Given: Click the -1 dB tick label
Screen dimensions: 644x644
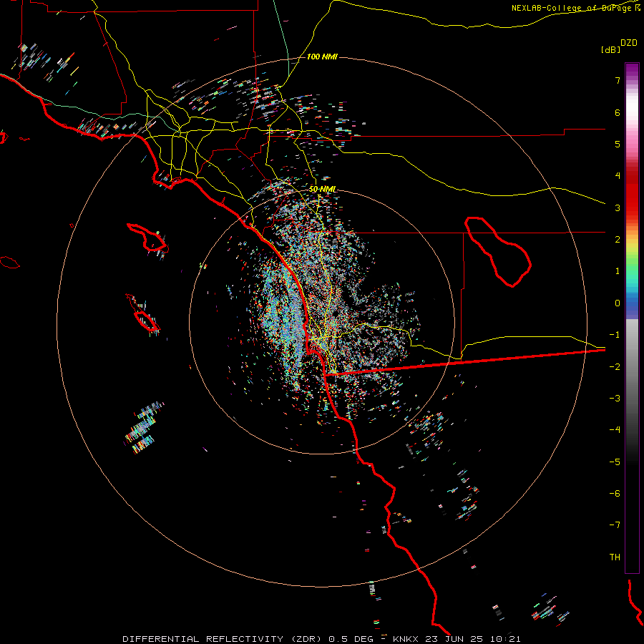Looking at the screenshot, I should [x=615, y=335].
